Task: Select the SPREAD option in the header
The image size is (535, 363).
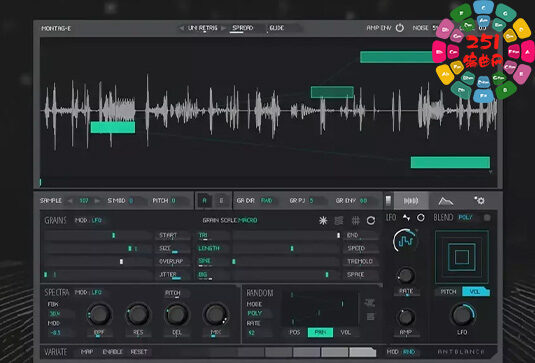Action: 243,28
